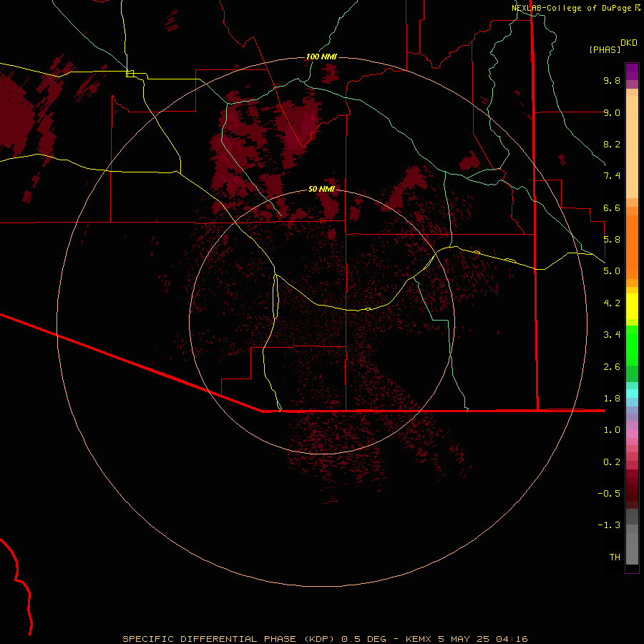Click the 50 NMI range ring label

[x=321, y=189]
